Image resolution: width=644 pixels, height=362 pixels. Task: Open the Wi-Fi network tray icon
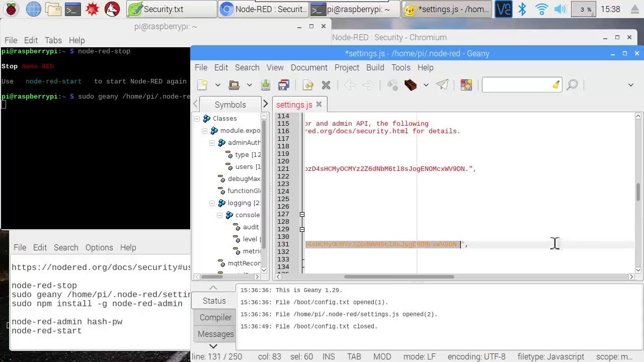[541, 9]
